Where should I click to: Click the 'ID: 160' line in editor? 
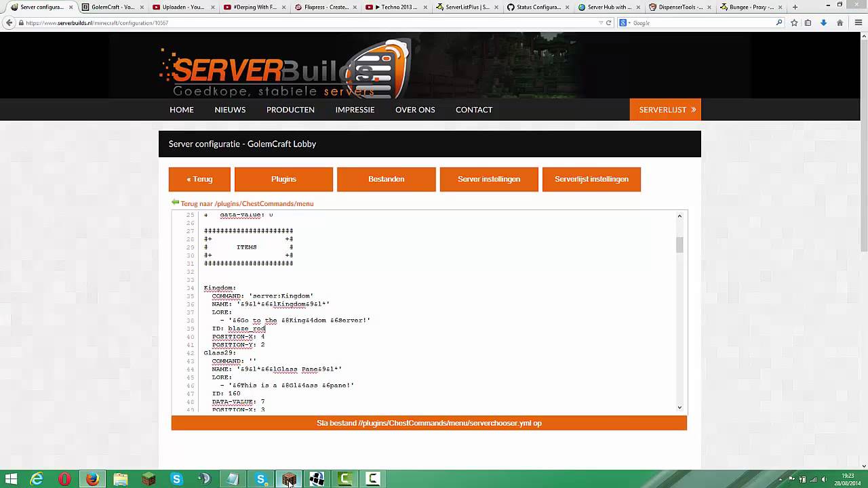tap(226, 394)
